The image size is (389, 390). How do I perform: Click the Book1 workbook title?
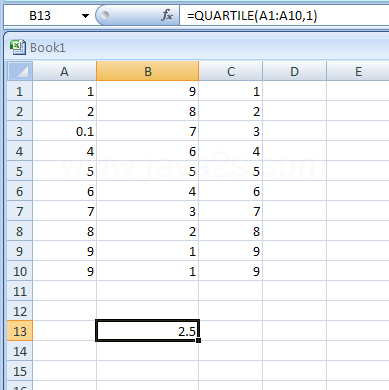(x=48, y=48)
